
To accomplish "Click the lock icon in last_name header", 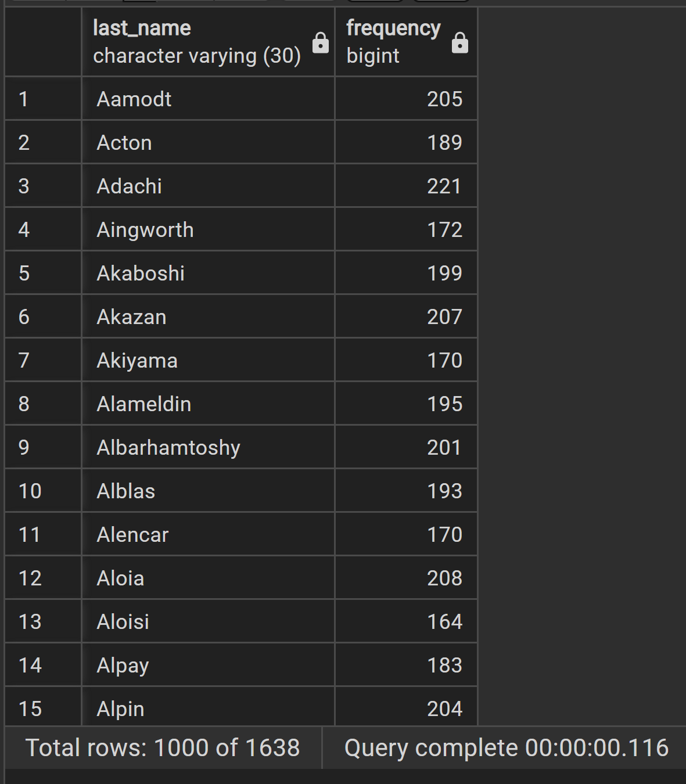I will tap(321, 42).
